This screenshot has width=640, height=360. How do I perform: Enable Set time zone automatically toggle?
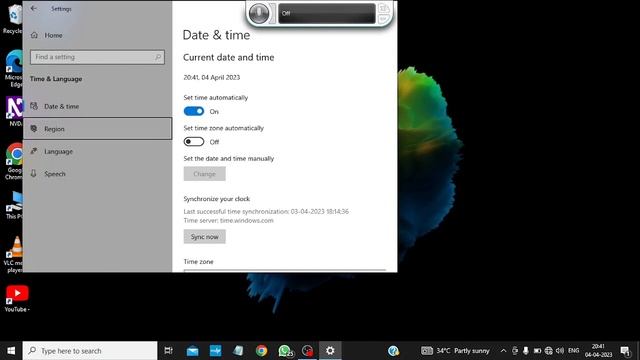tap(194, 142)
